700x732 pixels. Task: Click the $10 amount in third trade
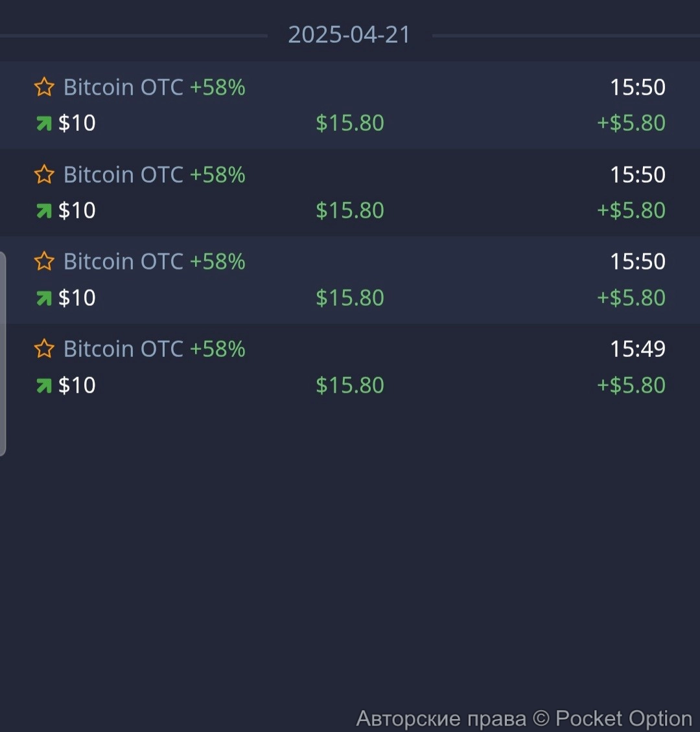pos(76,298)
